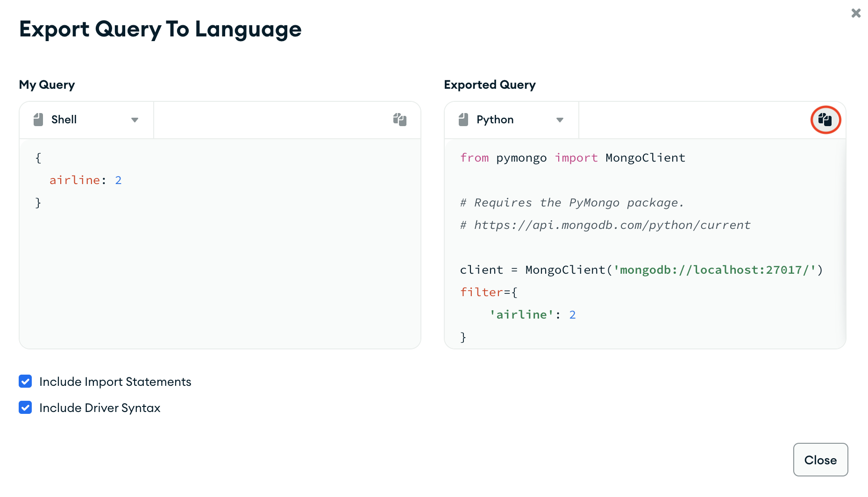Disable Include Driver Syntax

click(x=25, y=407)
